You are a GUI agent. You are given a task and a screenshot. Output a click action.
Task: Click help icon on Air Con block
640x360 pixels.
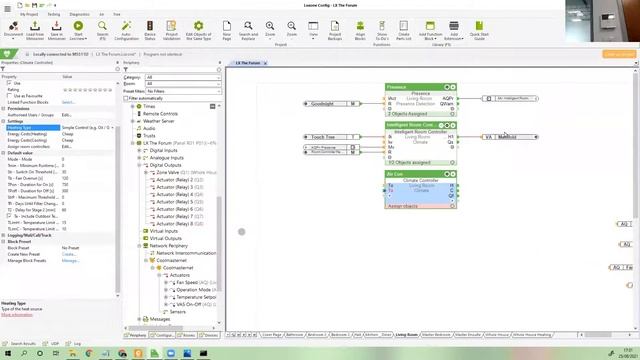pos(453,174)
